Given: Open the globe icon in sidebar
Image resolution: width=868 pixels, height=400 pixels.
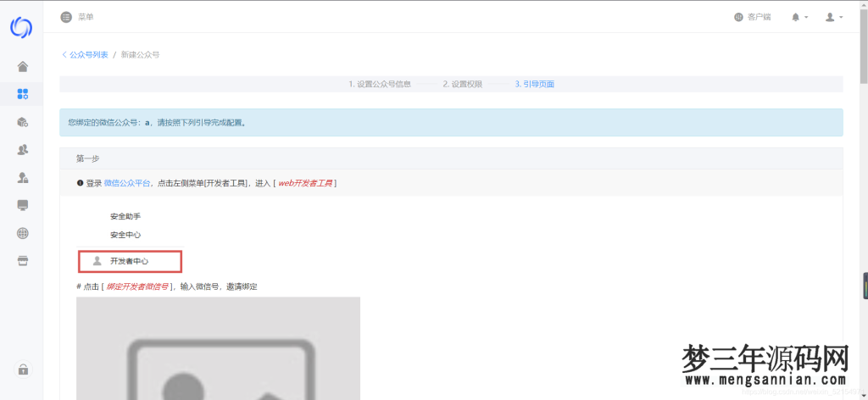Looking at the screenshot, I should [x=23, y=233].
